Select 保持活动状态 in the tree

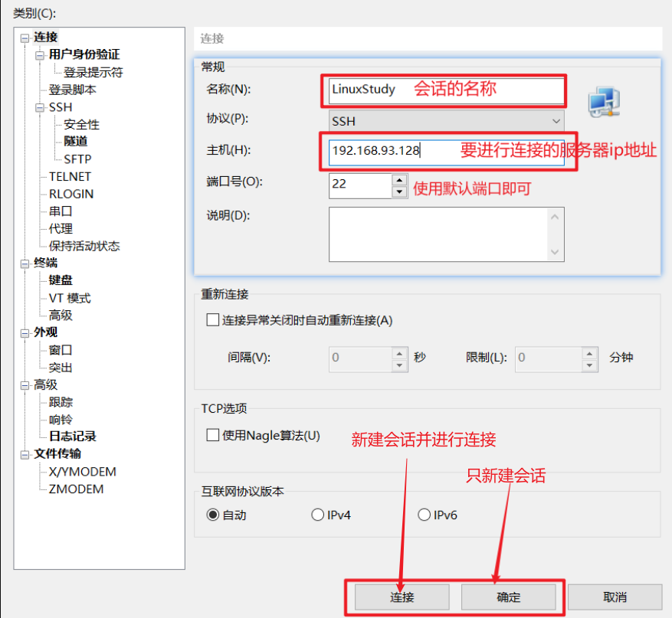pyautogui.click(x=84, y=247)
